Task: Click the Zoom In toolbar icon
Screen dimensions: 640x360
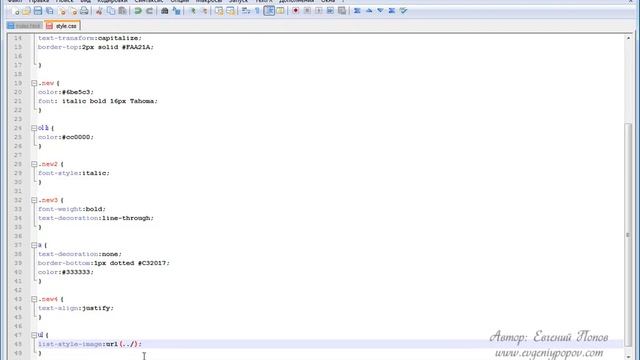Action: pyautogui.click(x=193, y=11)
